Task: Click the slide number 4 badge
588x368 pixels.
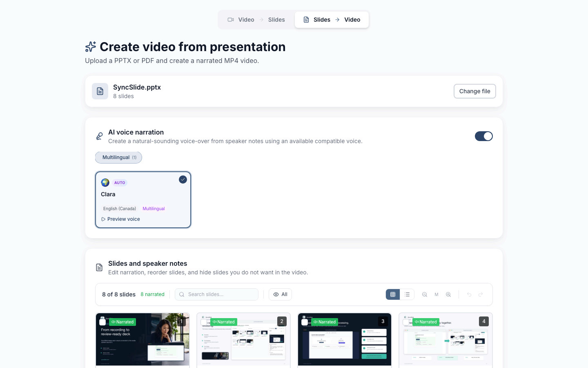Action: tap(484, 321)
